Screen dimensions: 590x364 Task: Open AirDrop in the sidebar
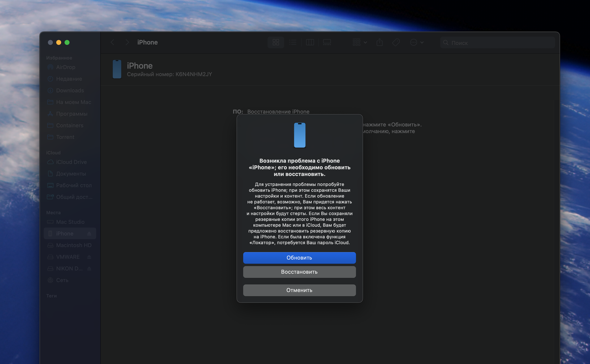click(x=70, y=67)
